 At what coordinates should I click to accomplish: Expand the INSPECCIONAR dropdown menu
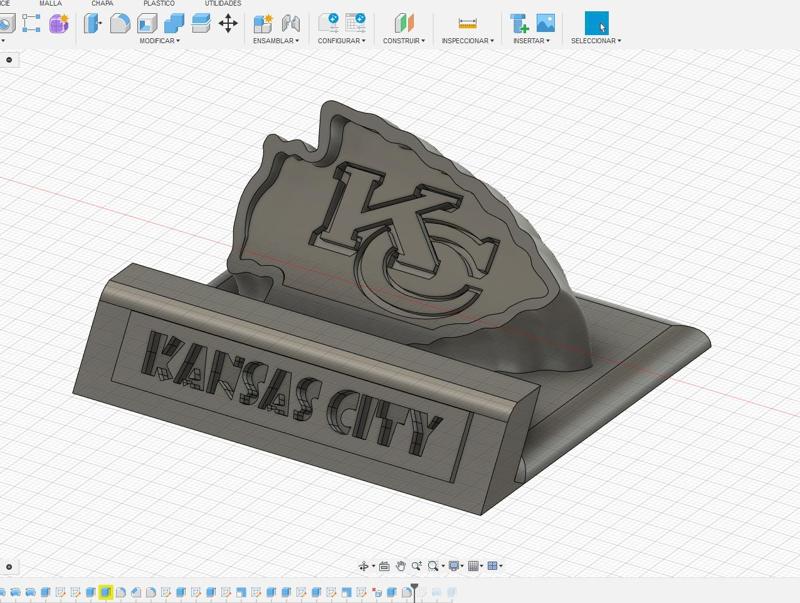pyautogui.click(x=468, y=40)
